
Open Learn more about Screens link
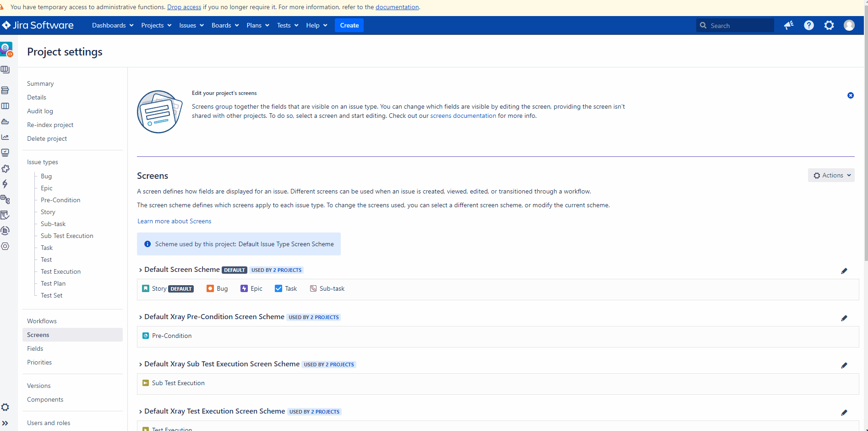coord(174,221)
